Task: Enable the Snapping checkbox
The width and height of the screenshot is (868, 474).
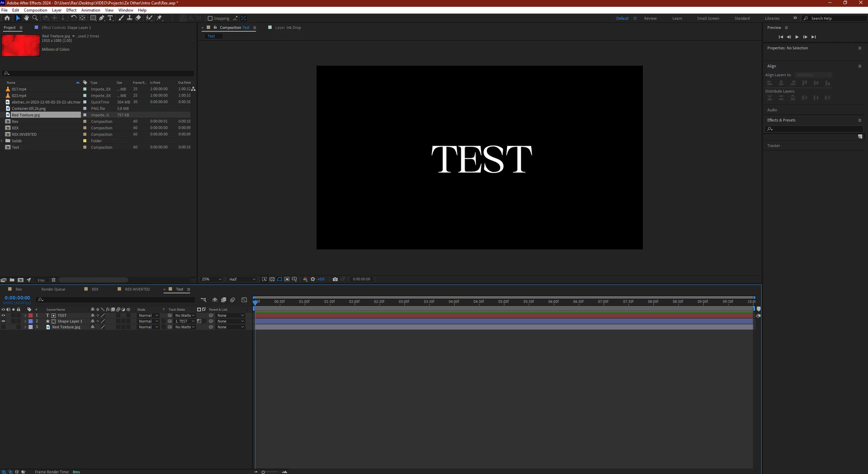Action: [x=210, y=18]
